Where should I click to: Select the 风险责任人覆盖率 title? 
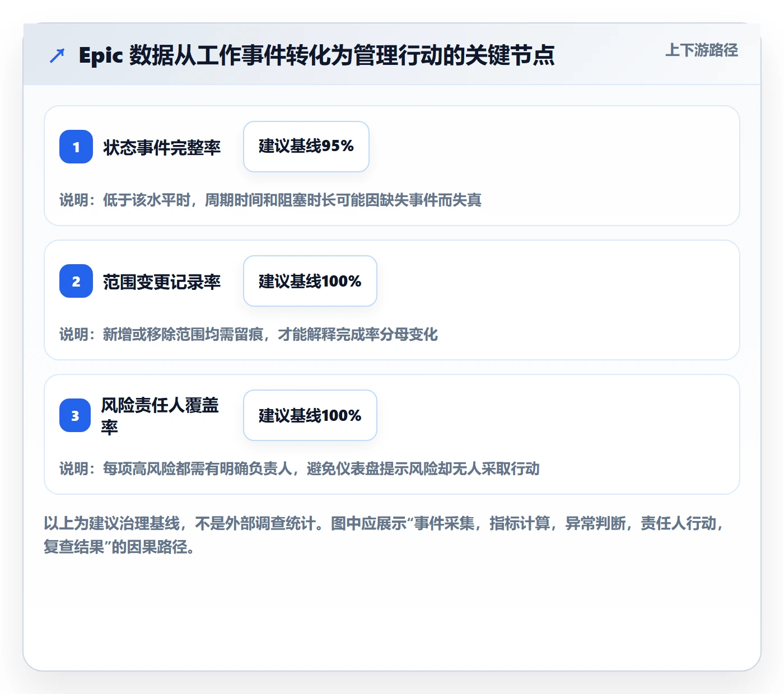coord(160,415)
